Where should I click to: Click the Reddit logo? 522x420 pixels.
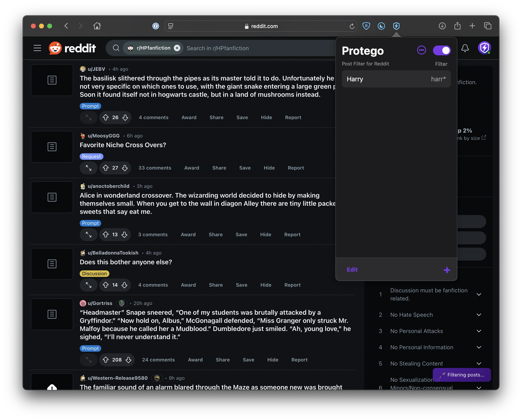[x=73, y=48]
